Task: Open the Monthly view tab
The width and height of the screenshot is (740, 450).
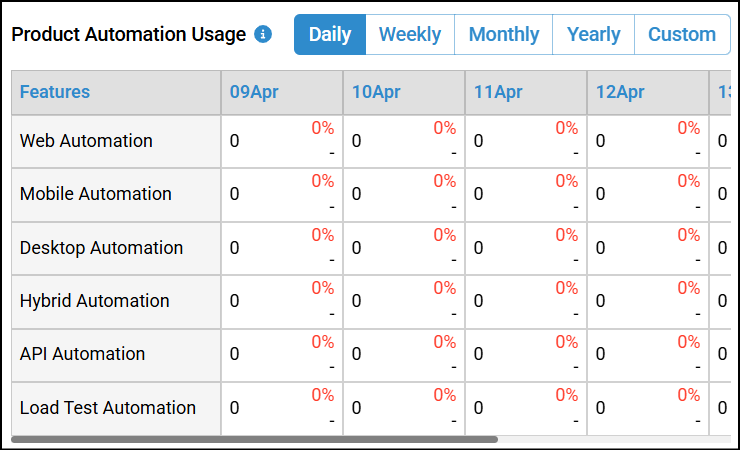Action: pos(504,34)
